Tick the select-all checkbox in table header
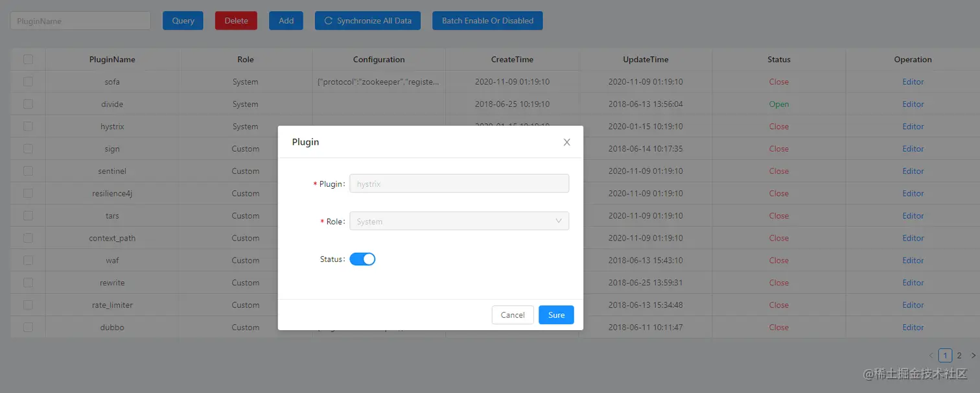Viewport: 980px width, 393px height. click(28, 59)
